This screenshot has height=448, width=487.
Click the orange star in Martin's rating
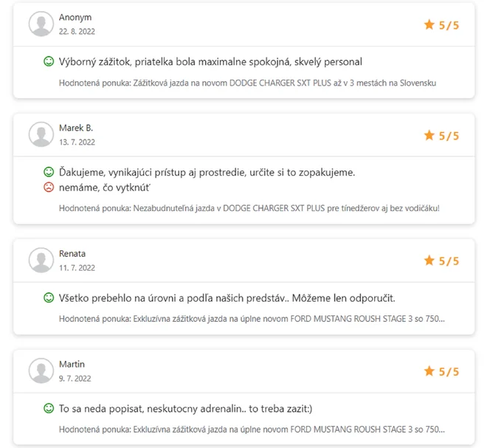click(429, 371)
